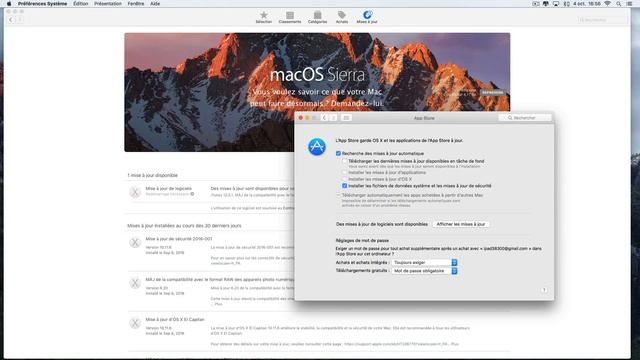
Task: Open the Catégories tab in App Store toolbar
Action: [317, 17]
